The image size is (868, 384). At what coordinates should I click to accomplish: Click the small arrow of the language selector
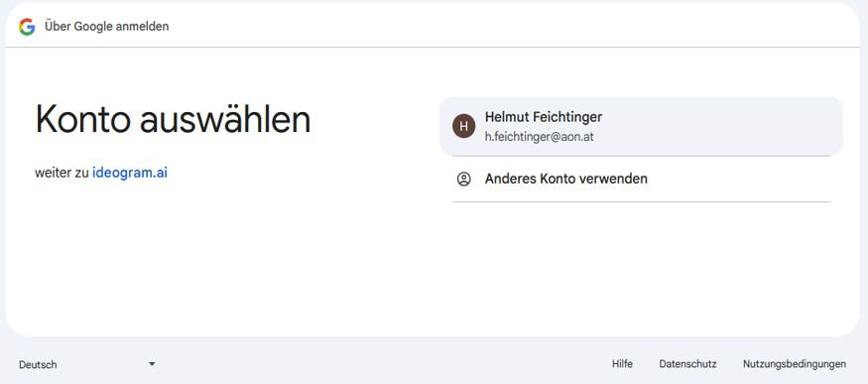(152, 364)
